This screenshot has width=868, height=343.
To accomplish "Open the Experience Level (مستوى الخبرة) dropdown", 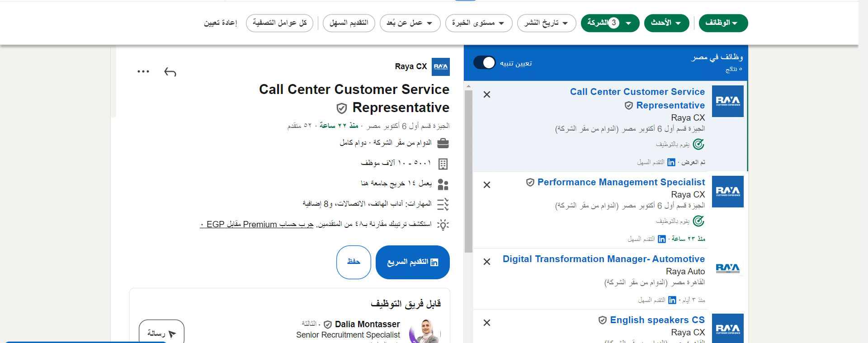I will [479, 23].
